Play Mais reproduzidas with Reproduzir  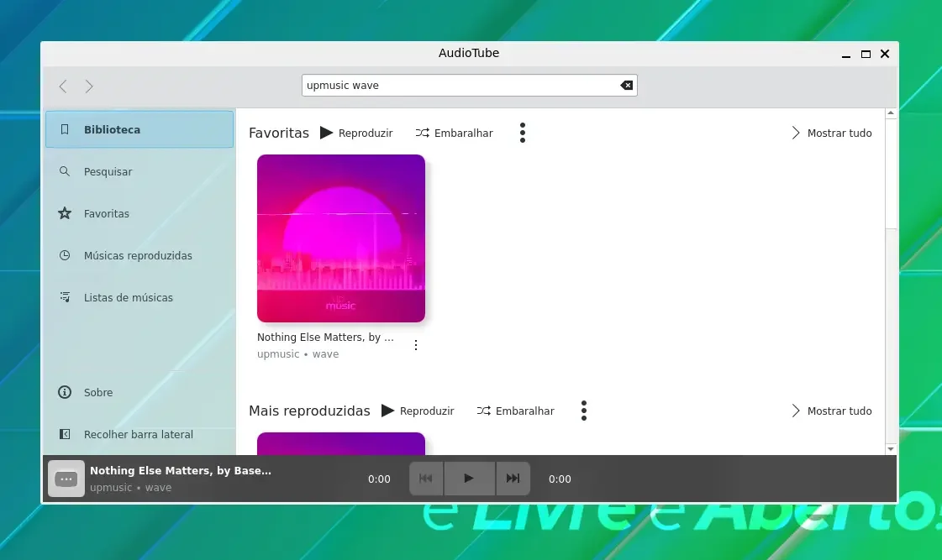418,411
